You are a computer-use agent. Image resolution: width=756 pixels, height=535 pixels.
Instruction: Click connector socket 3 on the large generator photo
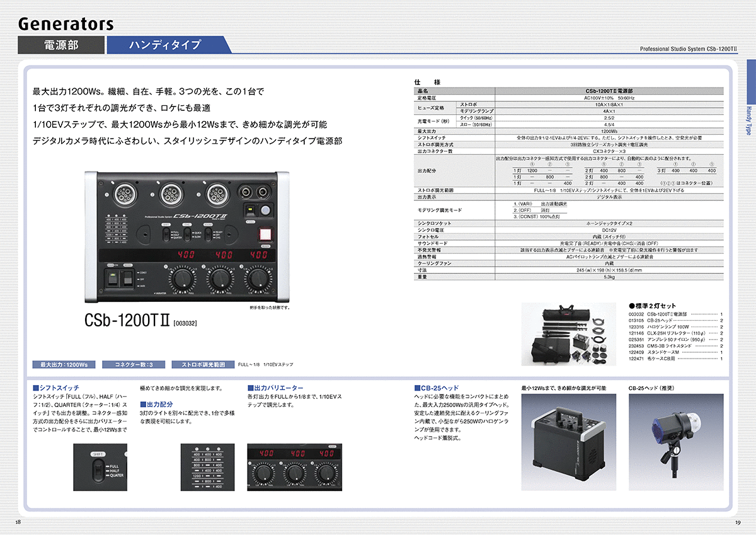point(218,193)
